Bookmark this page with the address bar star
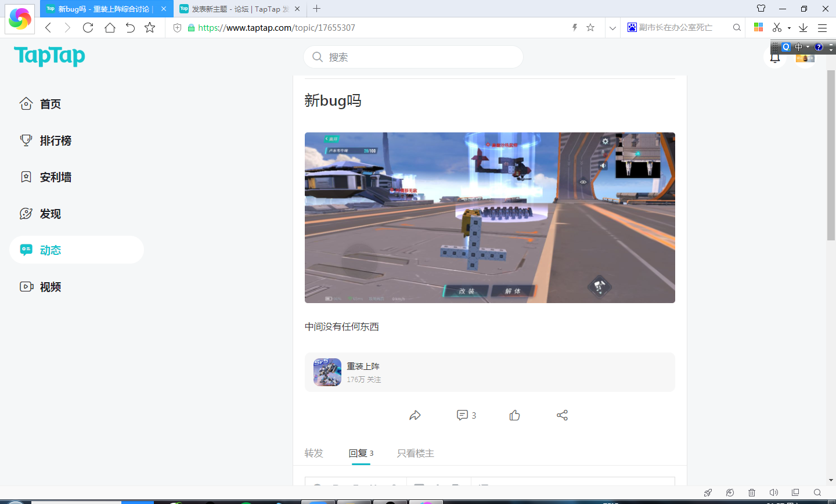This screenshot has width=836, height=504. (x=590, y=27)
